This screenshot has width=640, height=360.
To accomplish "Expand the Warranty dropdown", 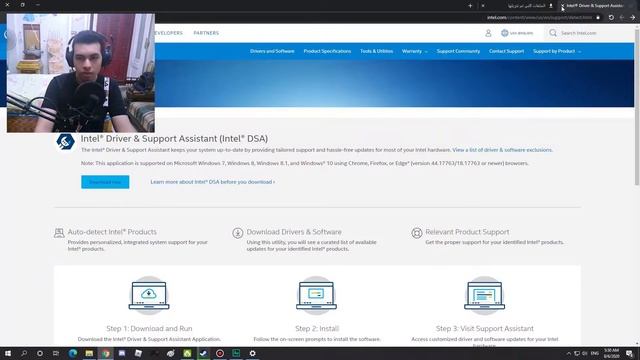I will (x=415, y=51).
